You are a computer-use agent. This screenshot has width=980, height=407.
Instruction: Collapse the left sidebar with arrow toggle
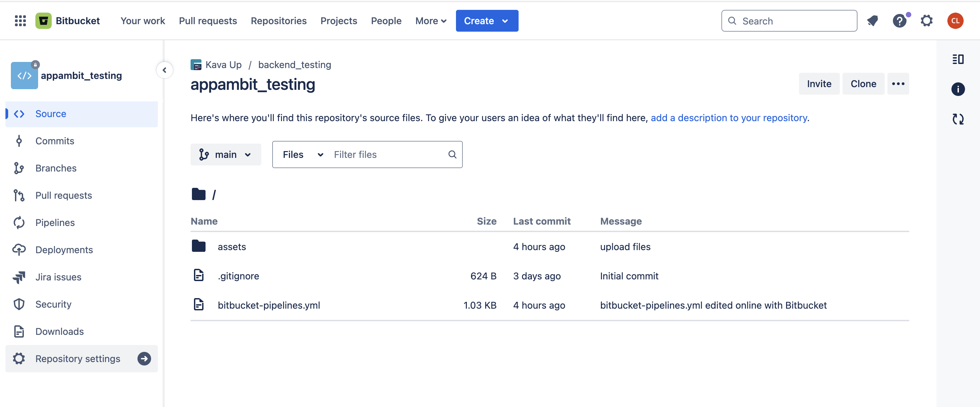pyautogui.click(x=164, y=70)
